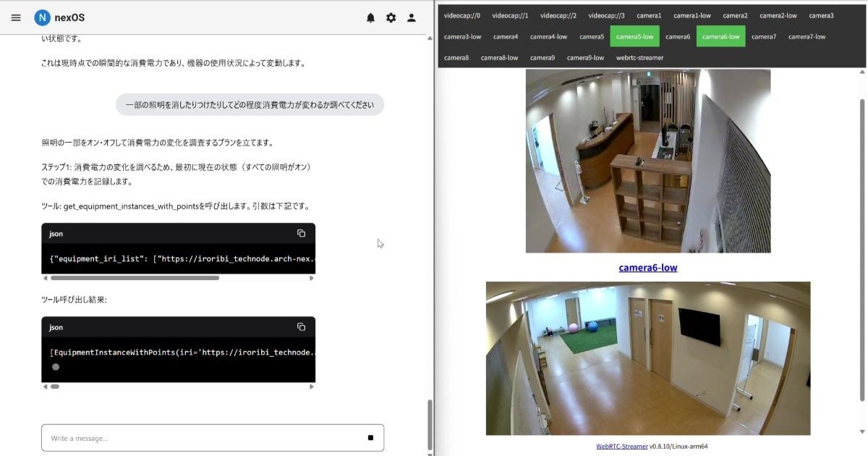This screenshot has height=456, width=868.
Task: Show the camera6 stream
Action: pyautogui.click(x=678, y=36)
